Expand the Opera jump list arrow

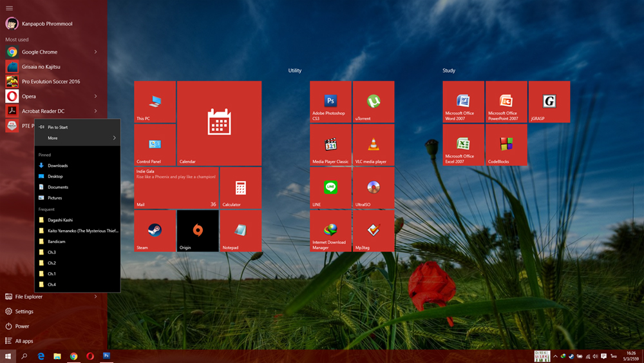pyautogui.click(x=96, y=96)
